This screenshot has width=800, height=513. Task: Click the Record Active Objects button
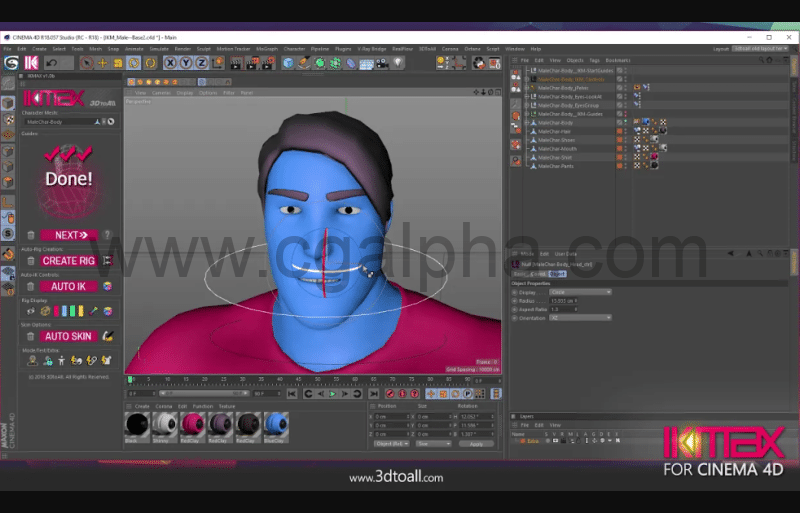(x=390, y=394)
